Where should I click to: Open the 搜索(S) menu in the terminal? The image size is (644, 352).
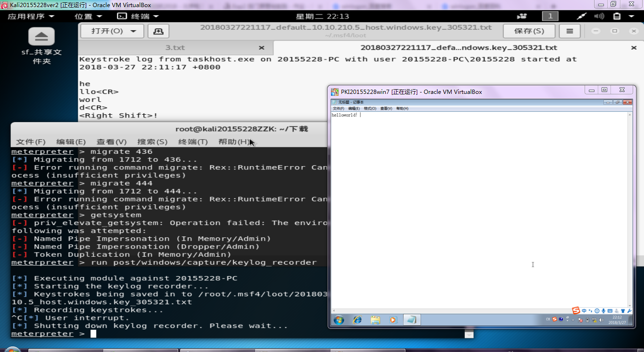152,142
